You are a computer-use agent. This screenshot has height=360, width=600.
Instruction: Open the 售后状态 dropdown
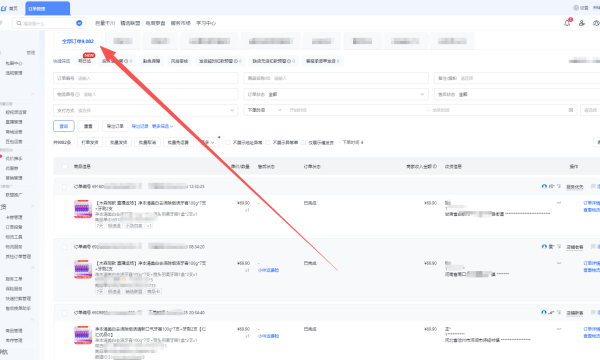click(x=517, y=94)
